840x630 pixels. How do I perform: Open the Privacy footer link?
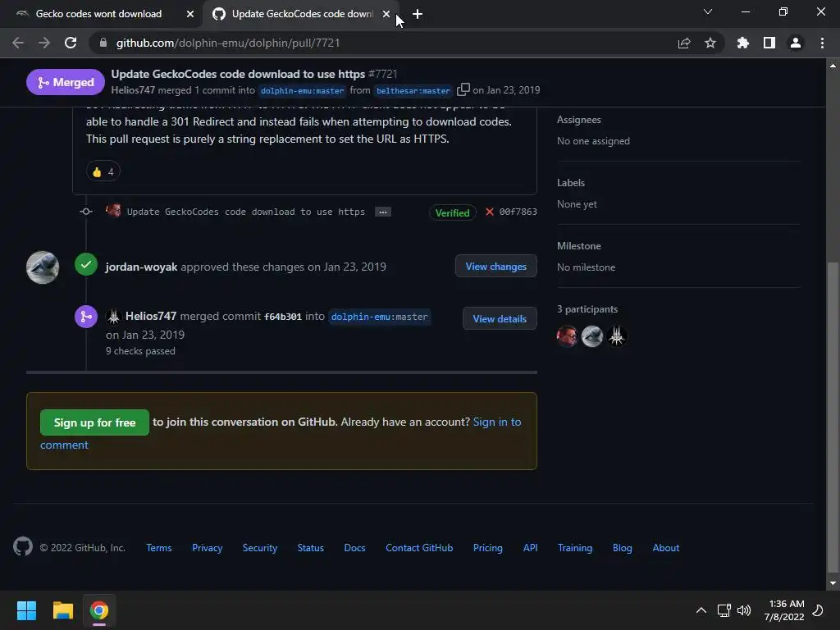click(208, 548)
